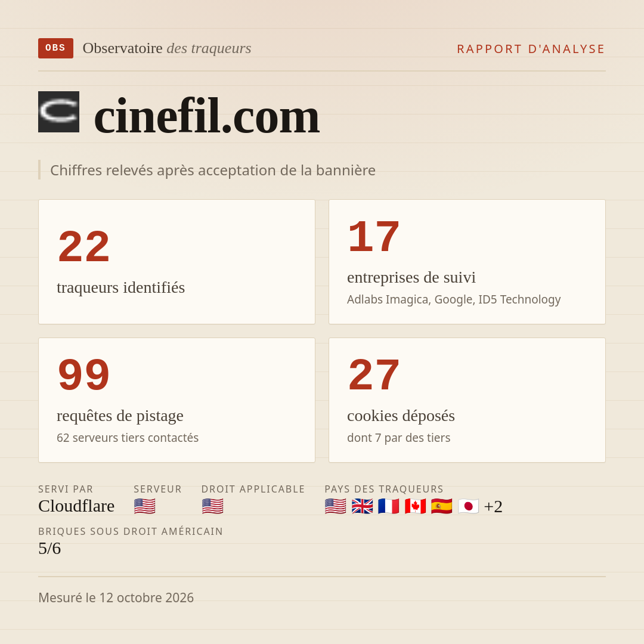Click the 5/6 value
644x644 pixels.
pyautogui.click(x=49, y=549)
